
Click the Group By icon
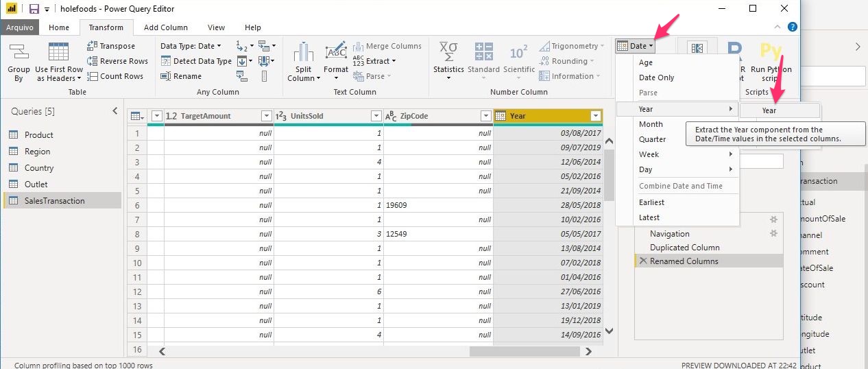point(19,53)
